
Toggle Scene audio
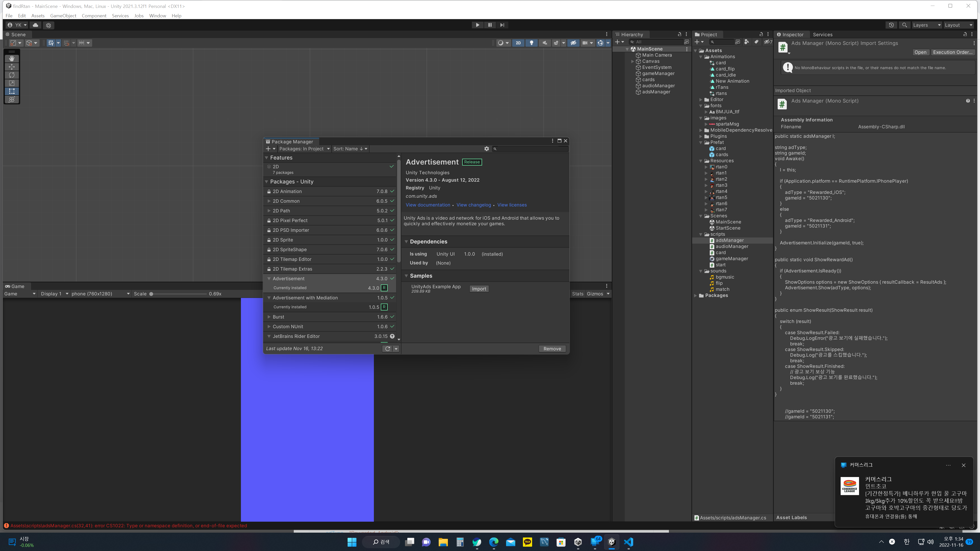click(x=545, y=43)
